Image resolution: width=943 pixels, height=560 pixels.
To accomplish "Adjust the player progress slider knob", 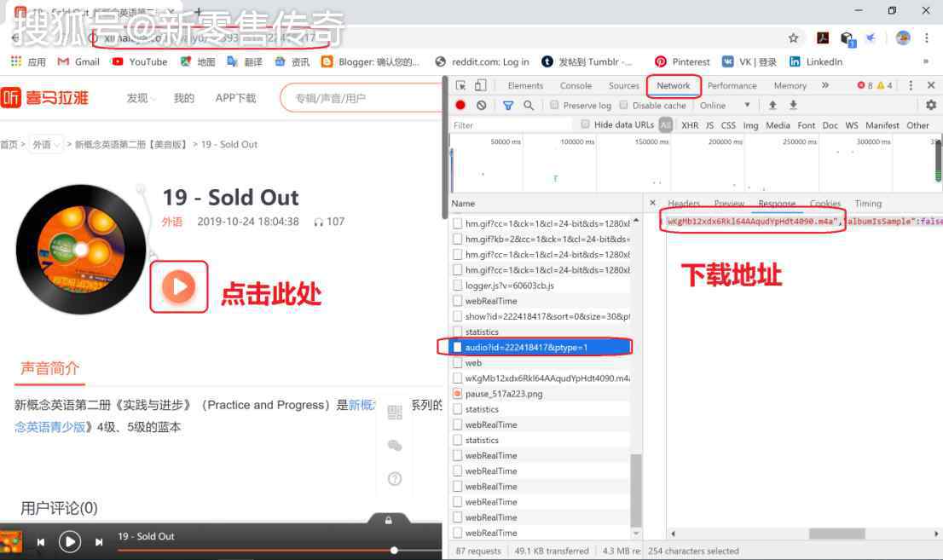I will tap(394, 551).
